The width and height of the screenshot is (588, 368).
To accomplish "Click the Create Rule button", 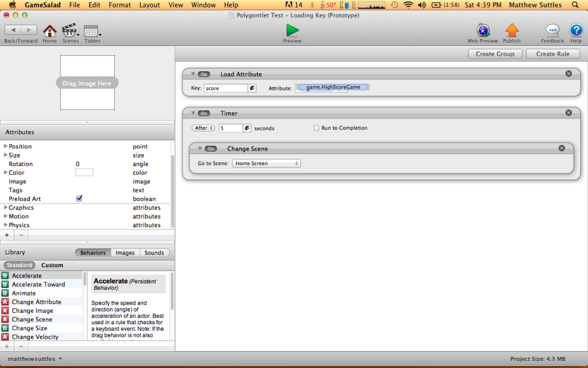I will pos(553,53).
